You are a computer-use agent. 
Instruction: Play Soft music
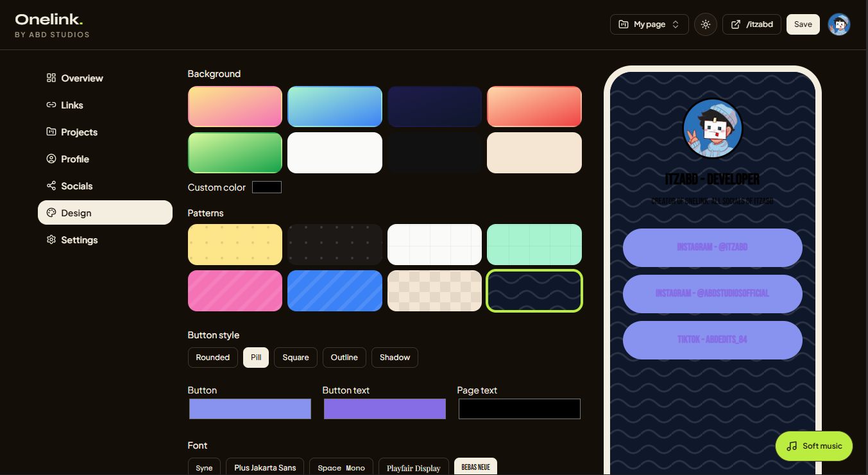[814, 446]
